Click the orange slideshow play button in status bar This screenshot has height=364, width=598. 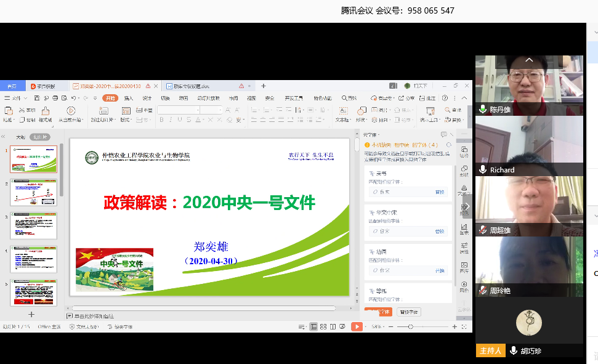tap(357, 327)
